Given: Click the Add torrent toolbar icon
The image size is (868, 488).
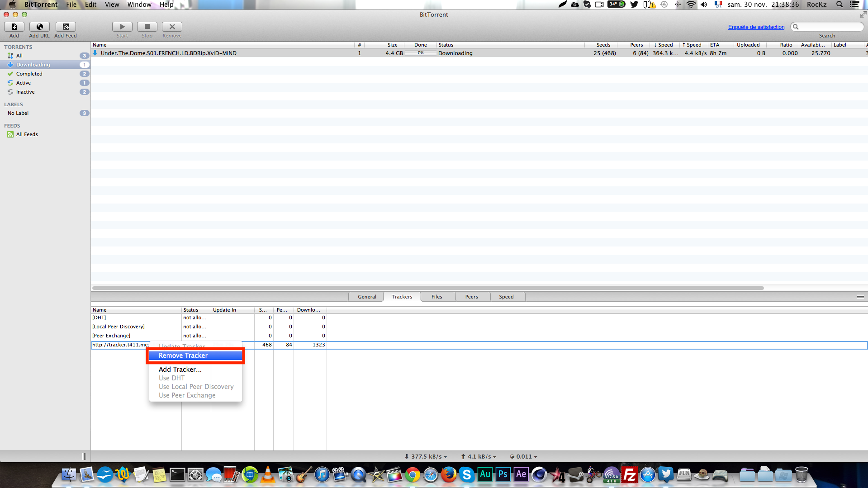Looking at the screenshot, I should [14, 27].
